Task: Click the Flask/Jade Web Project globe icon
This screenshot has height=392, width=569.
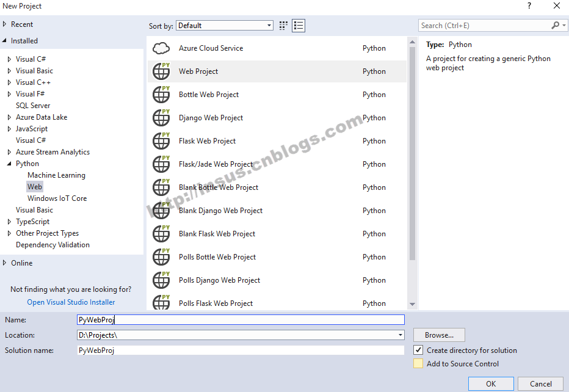Action: pos(161,164)
